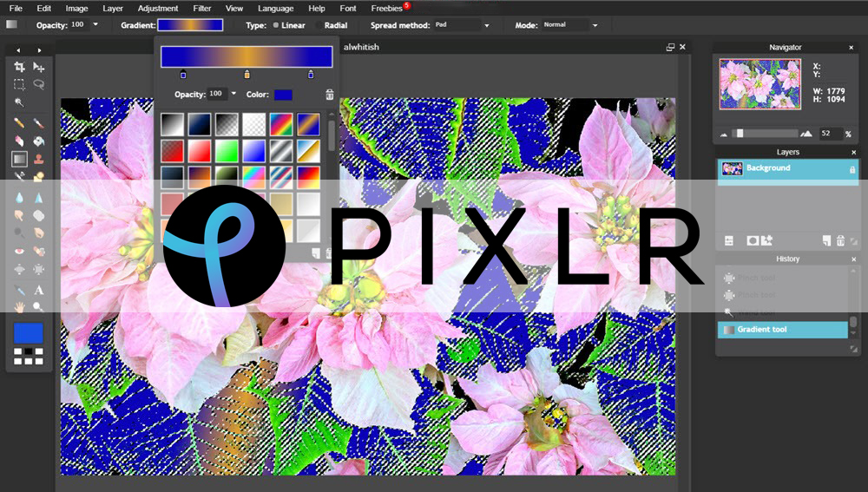Open the Layer menu

pos(112,9)
